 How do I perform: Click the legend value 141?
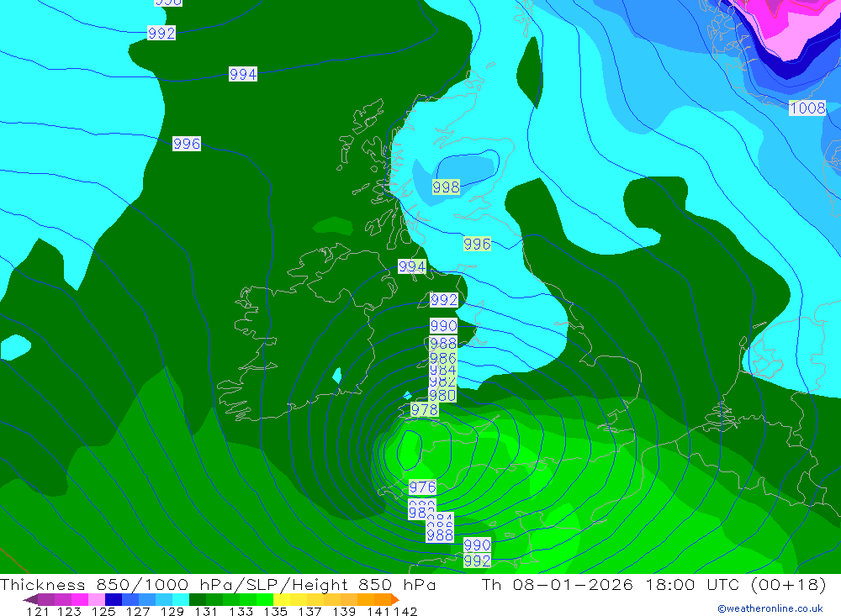point(378,611)
